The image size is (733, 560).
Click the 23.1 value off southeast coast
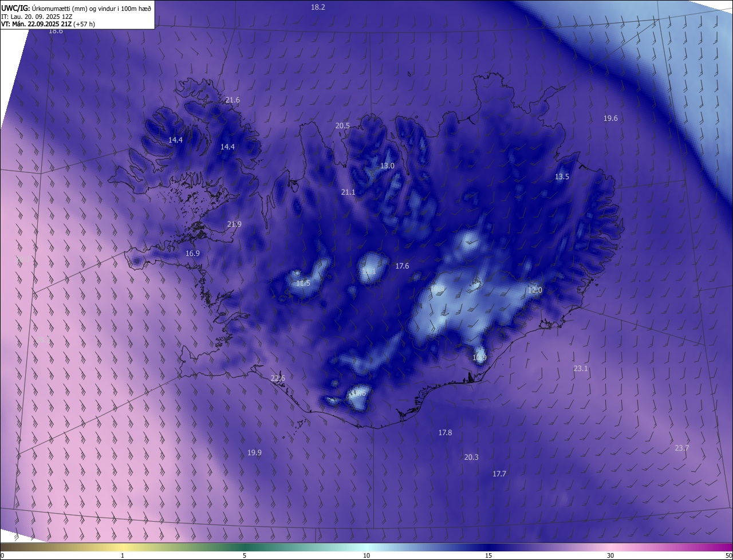point(581,369)
